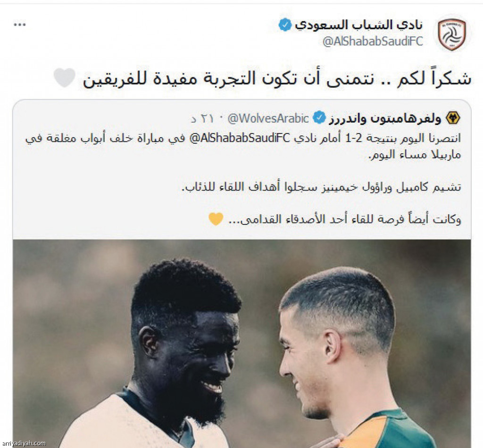
Task: Open the نادي الشباب السعودي profile name
Action: pos(358,25)
